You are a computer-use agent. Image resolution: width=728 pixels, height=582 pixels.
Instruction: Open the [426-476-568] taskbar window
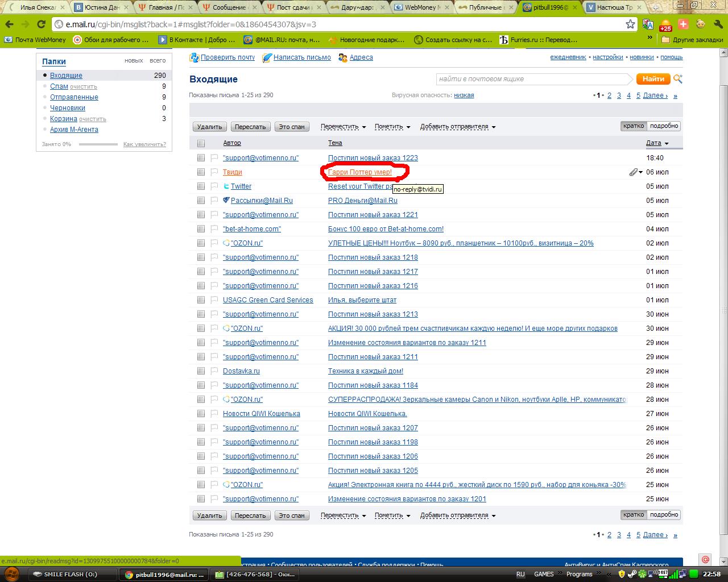[x=255, y=575]
